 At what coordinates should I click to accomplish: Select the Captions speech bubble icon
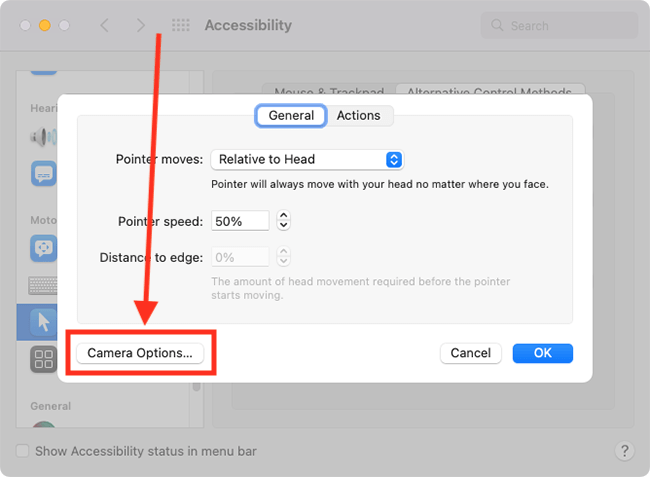click(44, 174)
